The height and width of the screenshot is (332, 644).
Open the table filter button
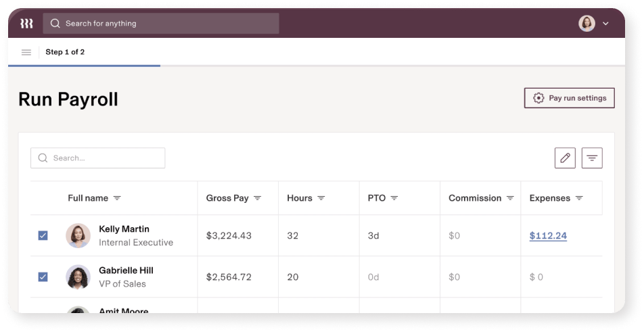coord(592,158)
